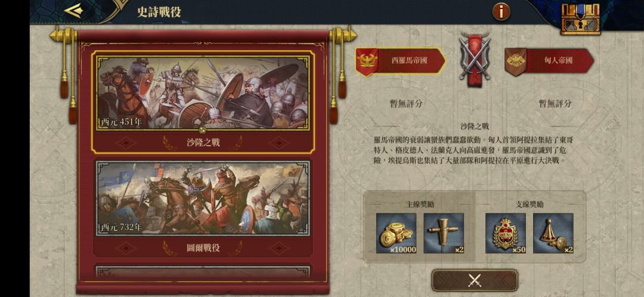Select the 圖爾戰役 battle artwork
Image resolution: width=644 pixels, height=297 pixels.
click(x=203, y=198)
